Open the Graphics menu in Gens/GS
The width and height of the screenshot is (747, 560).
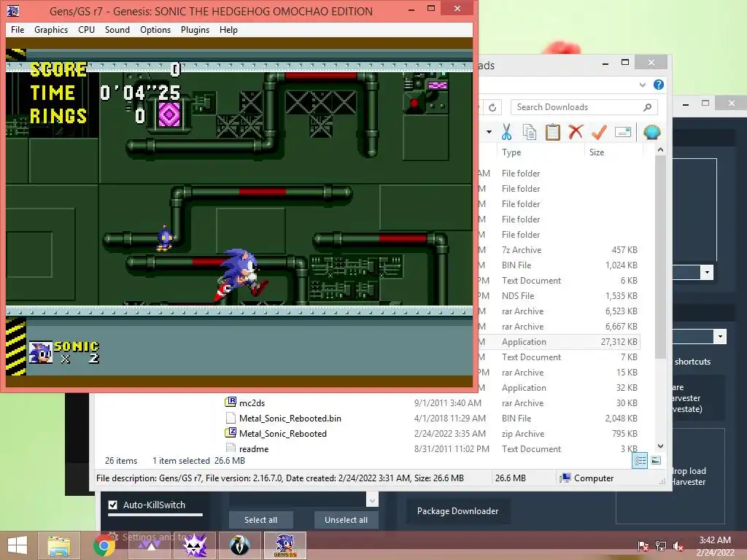coord(51,29)
